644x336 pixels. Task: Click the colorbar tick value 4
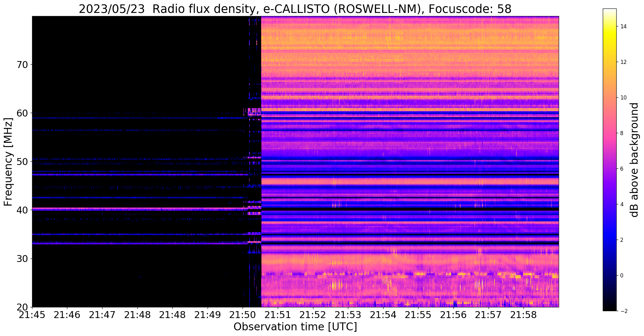point(621,204)
